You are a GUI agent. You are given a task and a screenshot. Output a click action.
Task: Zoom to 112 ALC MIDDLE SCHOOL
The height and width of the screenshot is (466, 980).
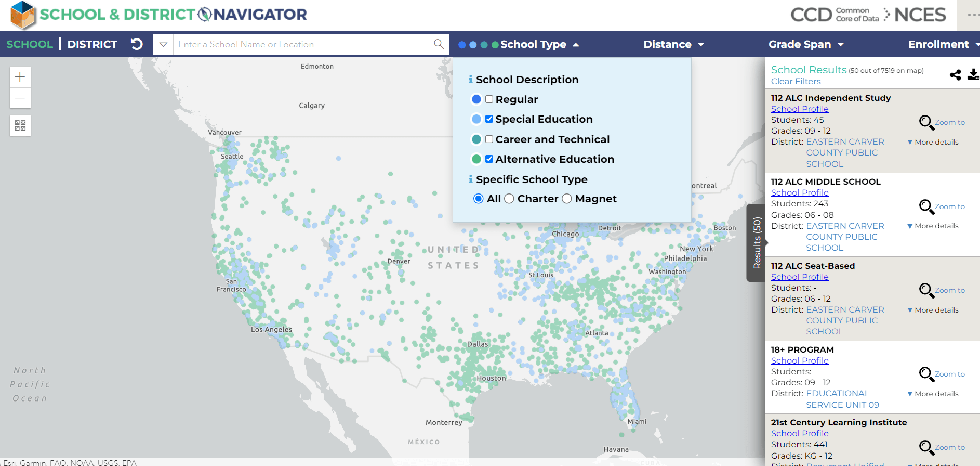click(x=942, y=206)
